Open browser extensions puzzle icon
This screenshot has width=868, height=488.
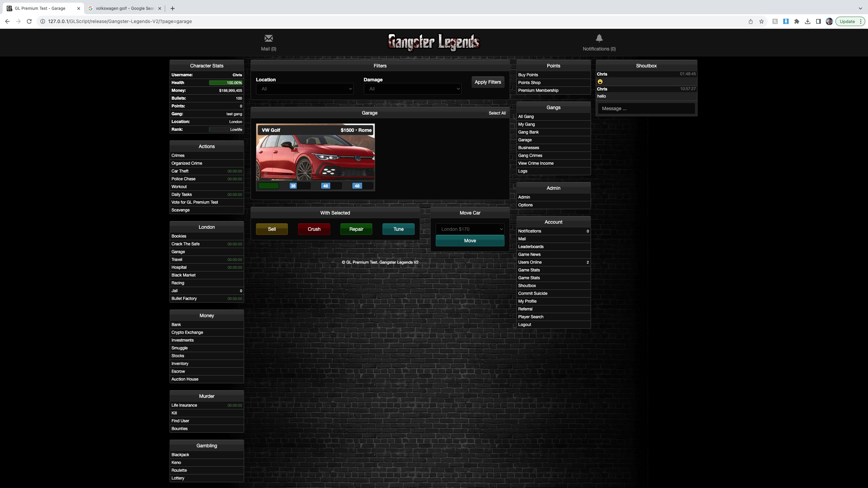pyautogui.click(x=797, y=21)
